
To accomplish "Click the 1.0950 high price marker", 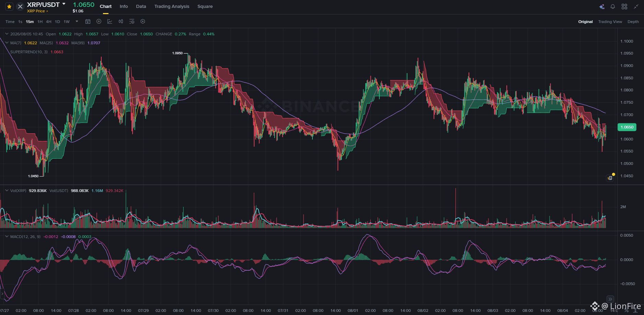I will (x=177, y=53).
